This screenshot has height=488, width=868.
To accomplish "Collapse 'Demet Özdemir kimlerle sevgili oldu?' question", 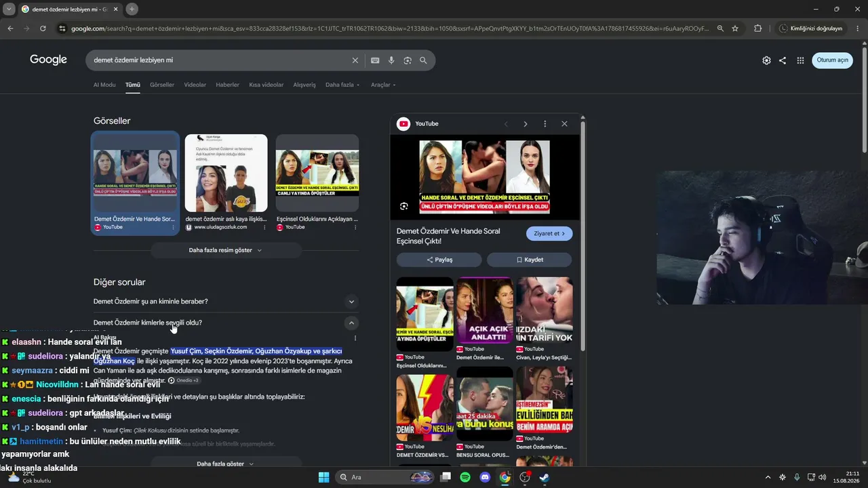I will pos(226,323).
